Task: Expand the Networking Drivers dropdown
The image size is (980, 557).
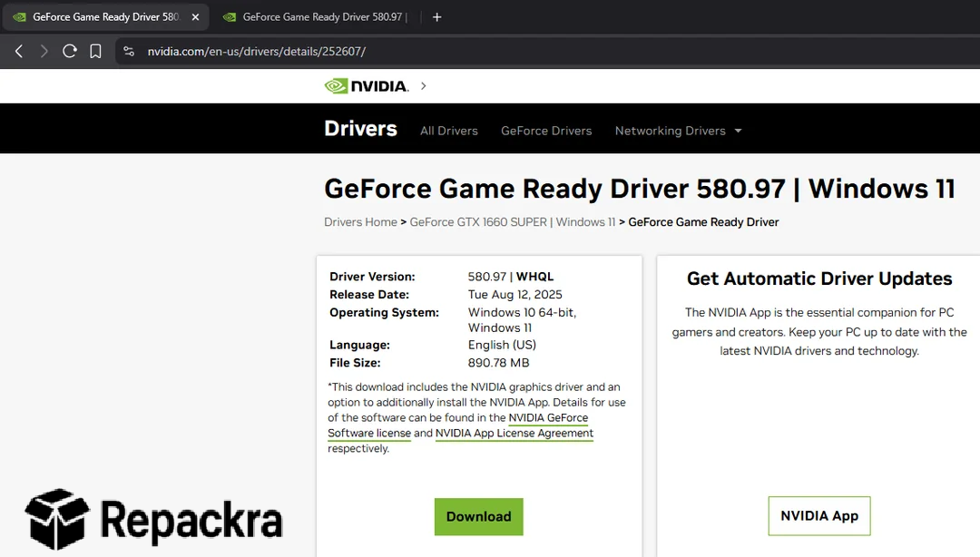Action: point(678,131)
